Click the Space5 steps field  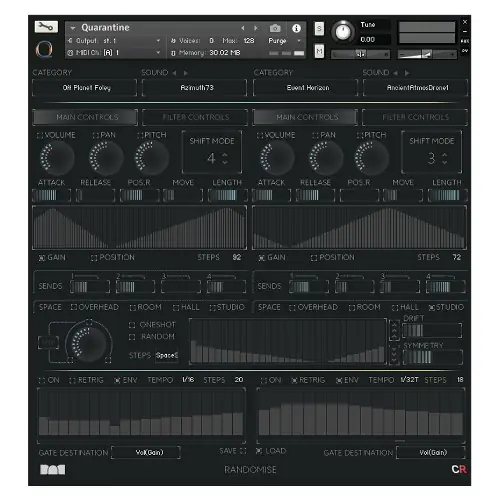pyautogui.click(x=167, y=355)
